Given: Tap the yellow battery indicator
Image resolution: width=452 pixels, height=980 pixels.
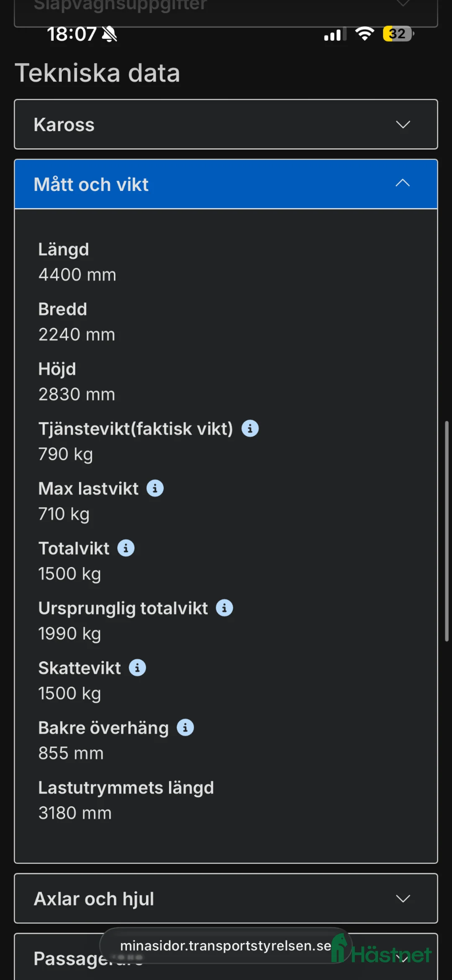Looking at the screenshot, I should [x=396, y=33].
